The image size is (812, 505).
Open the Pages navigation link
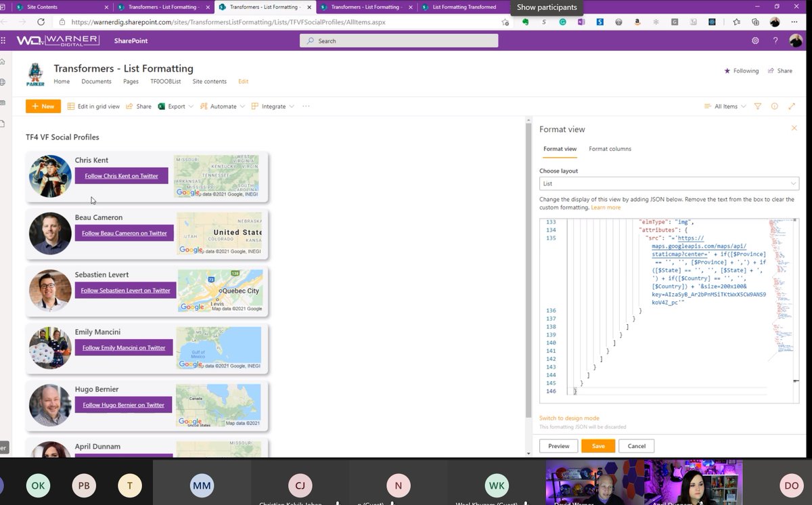click(131, 81)
